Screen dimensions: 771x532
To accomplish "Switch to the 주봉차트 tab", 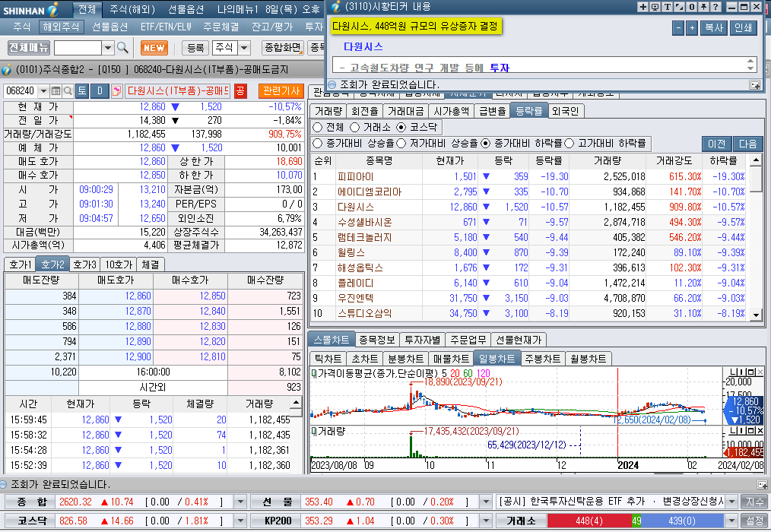I will (x=542, y=359).
